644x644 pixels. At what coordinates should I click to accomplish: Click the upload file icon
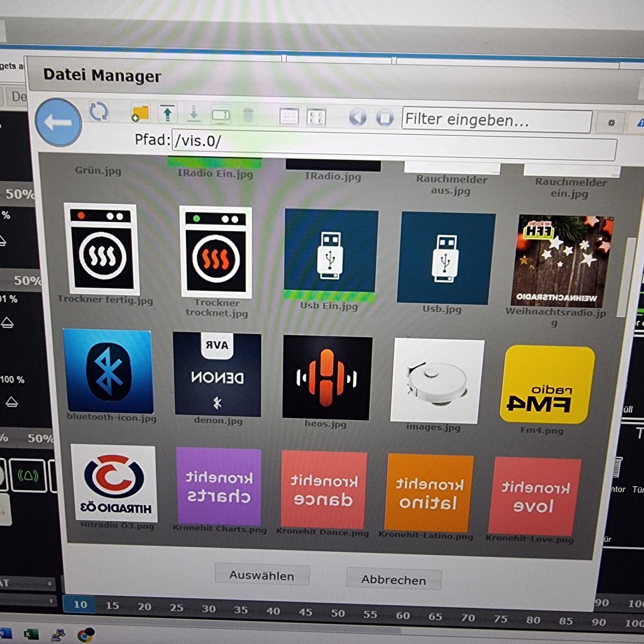tap(167, 114)
